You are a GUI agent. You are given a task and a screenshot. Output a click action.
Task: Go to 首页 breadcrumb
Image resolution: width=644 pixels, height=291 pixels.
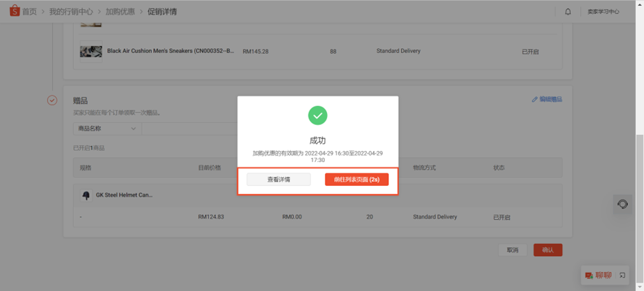29,11
